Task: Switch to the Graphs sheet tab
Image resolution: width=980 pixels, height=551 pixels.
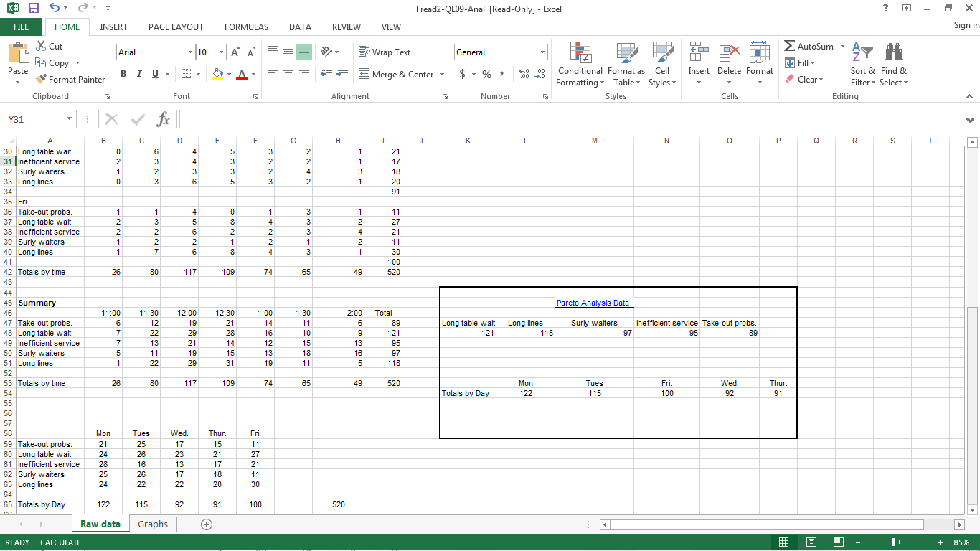Action: pos(153,524)
